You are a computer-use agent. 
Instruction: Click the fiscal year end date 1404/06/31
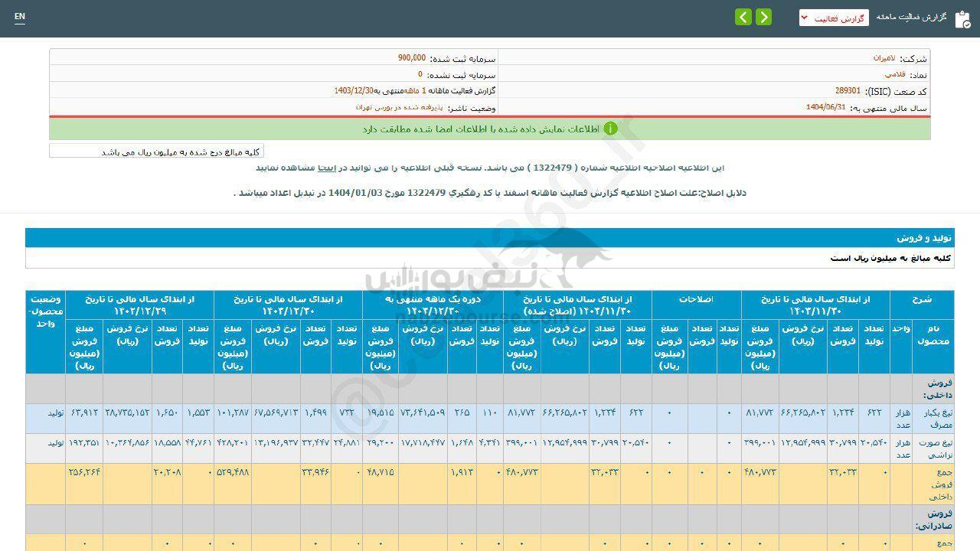[825, 107]
